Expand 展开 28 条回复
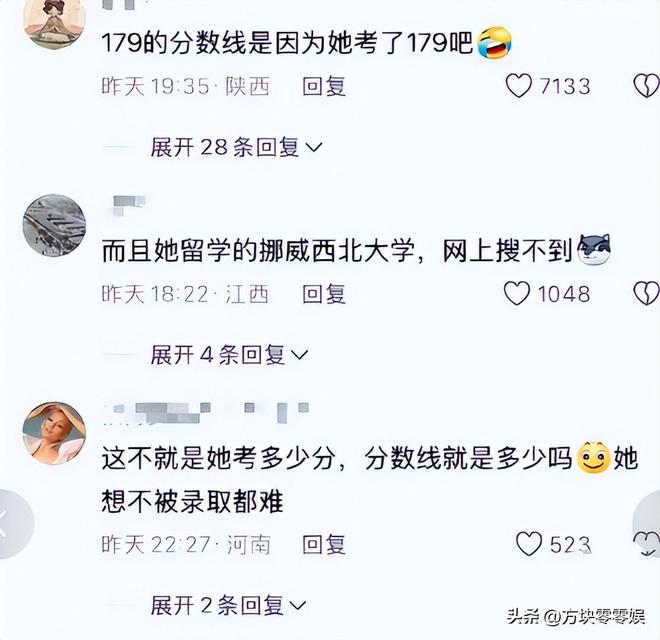Viewport: 660px width, 640px height. 237,147
